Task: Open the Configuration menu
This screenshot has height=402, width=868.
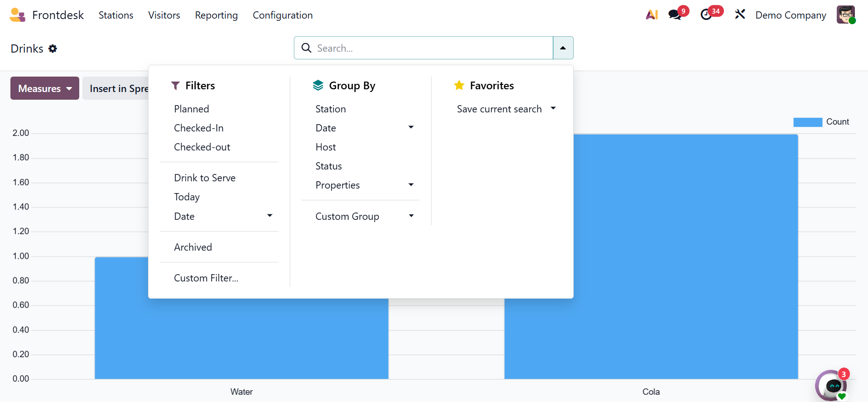Action: [283, 15]
